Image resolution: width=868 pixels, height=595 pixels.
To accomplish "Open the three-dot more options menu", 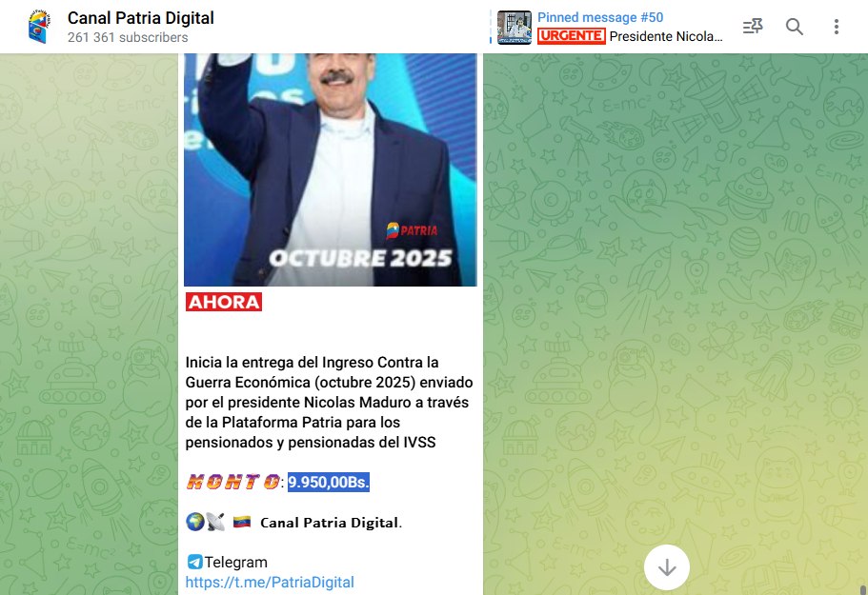I will [837, 27].
